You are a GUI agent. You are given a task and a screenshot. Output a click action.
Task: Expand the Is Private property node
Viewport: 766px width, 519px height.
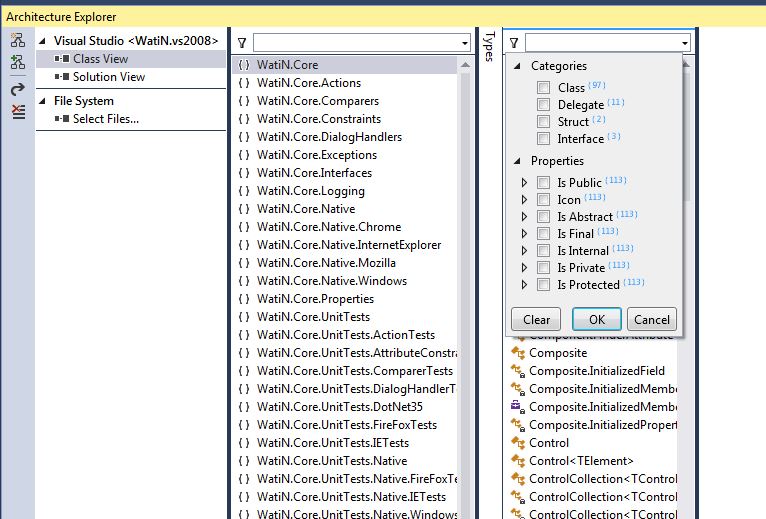coord(524,268)
